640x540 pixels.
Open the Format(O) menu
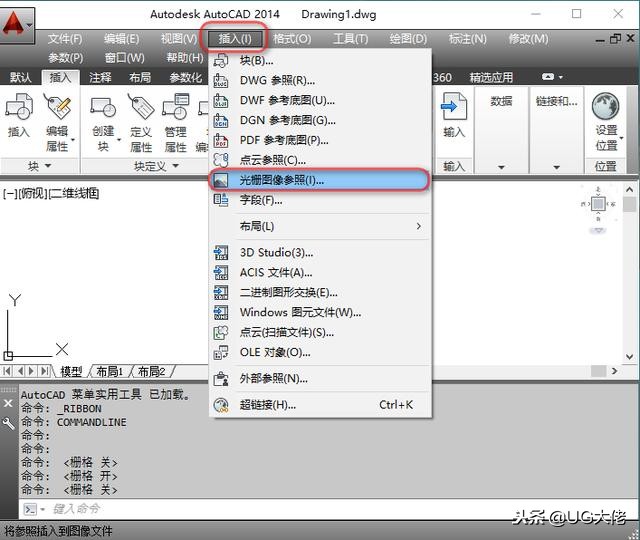(x=292, y=39)
